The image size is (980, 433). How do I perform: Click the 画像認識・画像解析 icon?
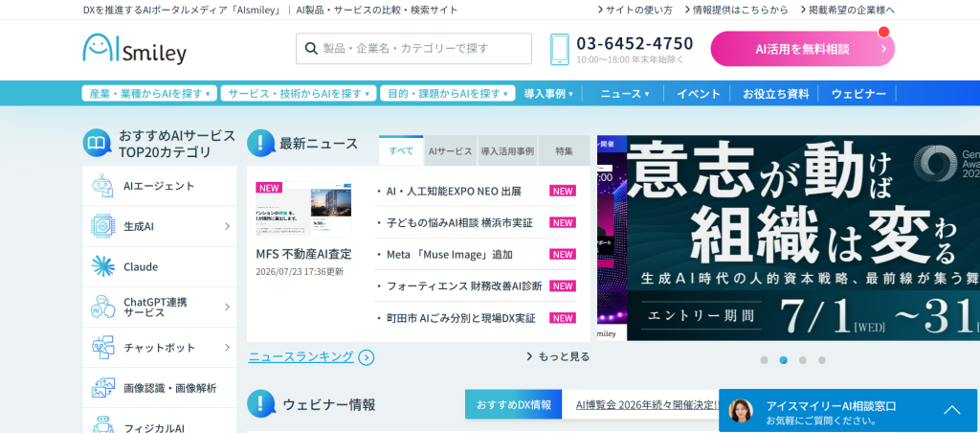103,388
